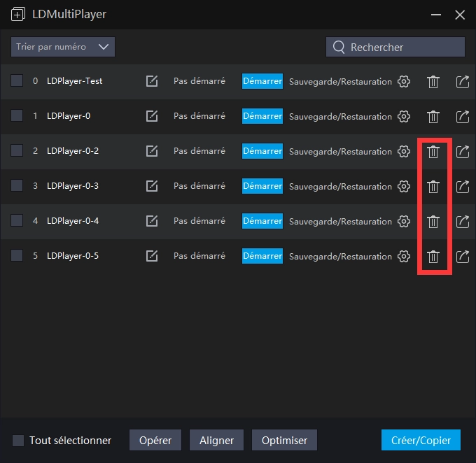This screenshot has height=463, width=476.
Task: Open Sauvegarde/Restauration for LDPlayer-0-5
Action: tap(340, 256)
